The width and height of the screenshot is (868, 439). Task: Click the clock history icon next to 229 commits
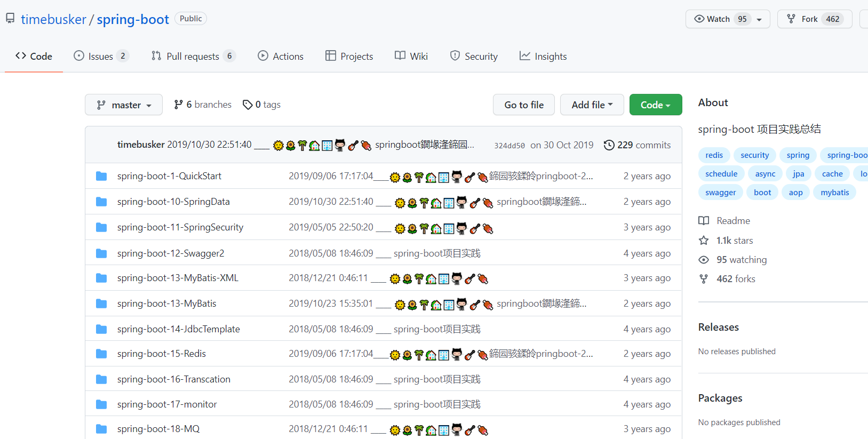[x=609, y=145]
